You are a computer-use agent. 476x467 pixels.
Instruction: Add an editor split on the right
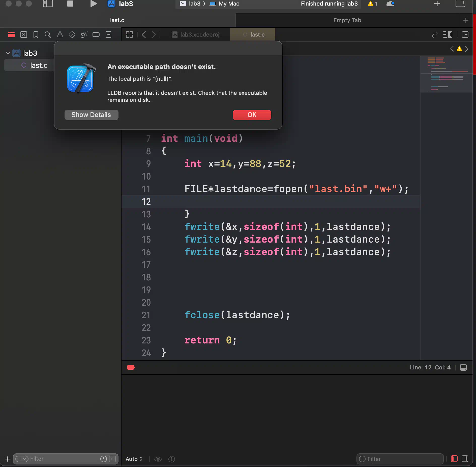(x=465, y=35)
